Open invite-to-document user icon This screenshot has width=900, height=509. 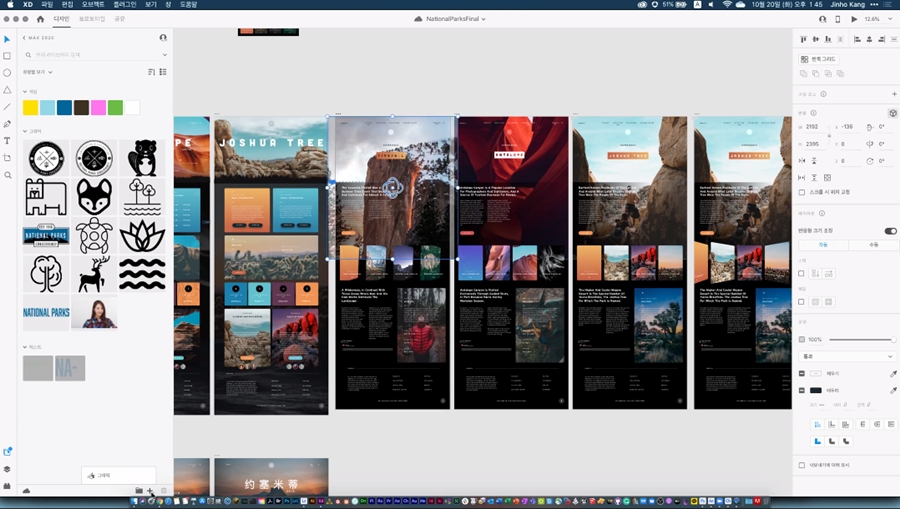(x=822, y=19)
